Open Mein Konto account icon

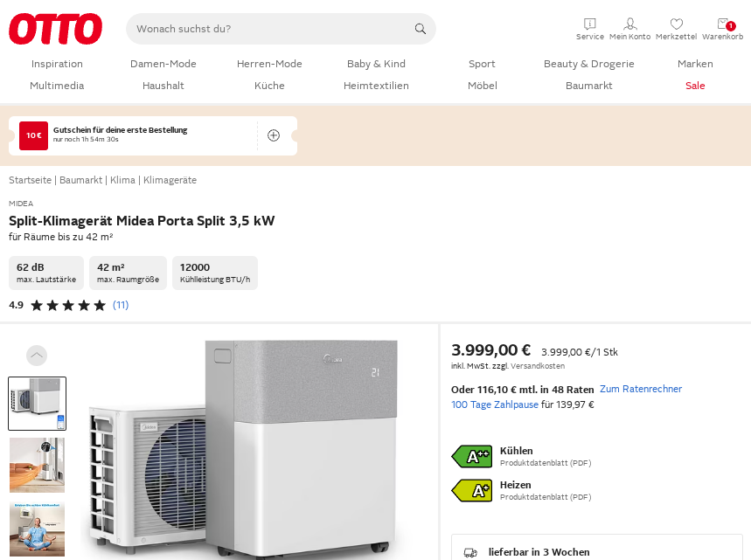pyautogui.click(x=629, y=29)
